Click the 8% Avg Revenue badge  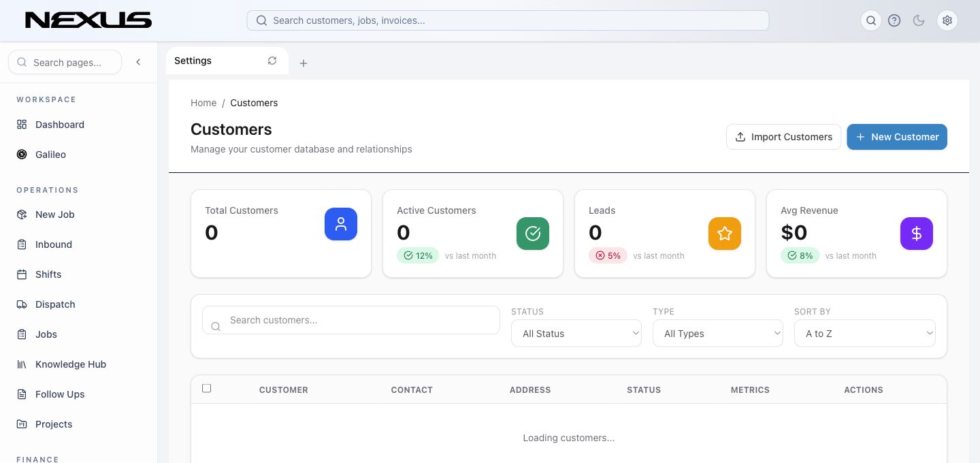[800, 255]
